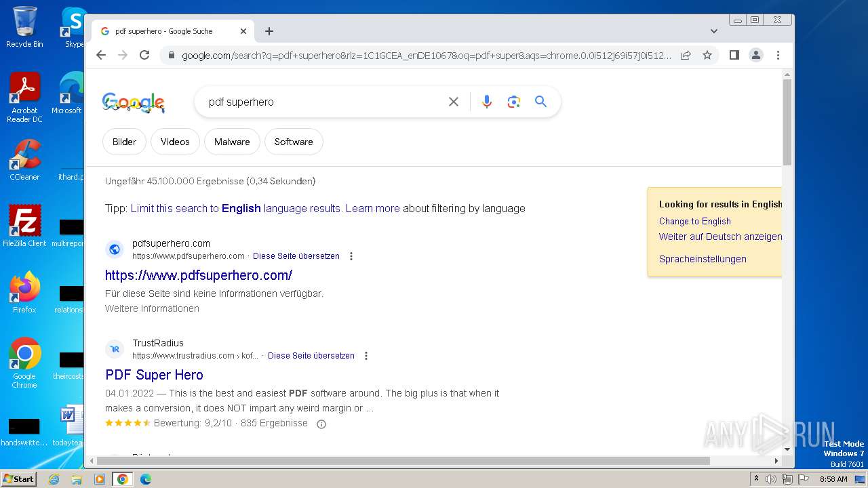The height and width of the screenshot is (488, 868).
Task: Bookmark this page with the star icon
Action: tap(707, 55)
